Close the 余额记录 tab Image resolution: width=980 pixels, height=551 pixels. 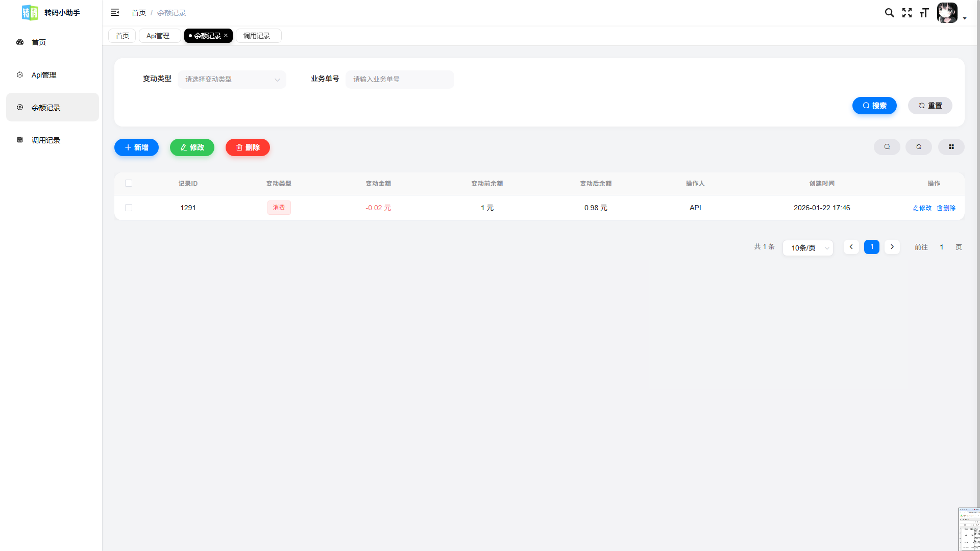pyautogui.click(x=226, y=36)
